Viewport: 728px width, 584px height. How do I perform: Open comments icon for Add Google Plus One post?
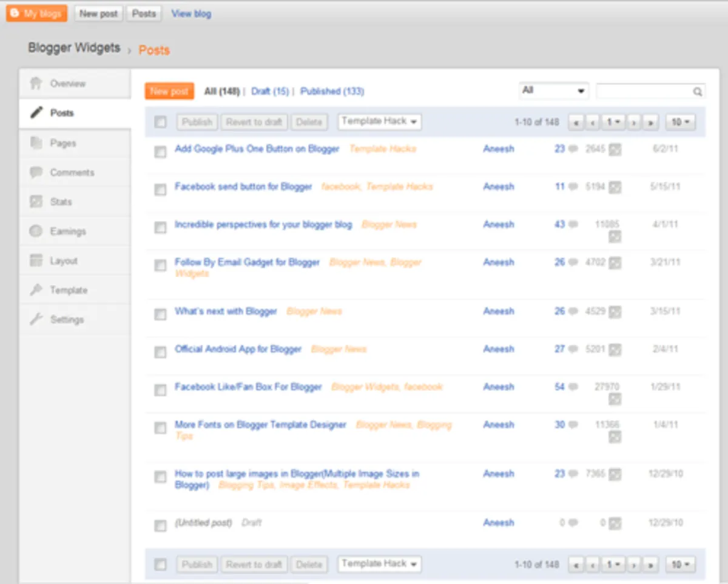[573, 149]
